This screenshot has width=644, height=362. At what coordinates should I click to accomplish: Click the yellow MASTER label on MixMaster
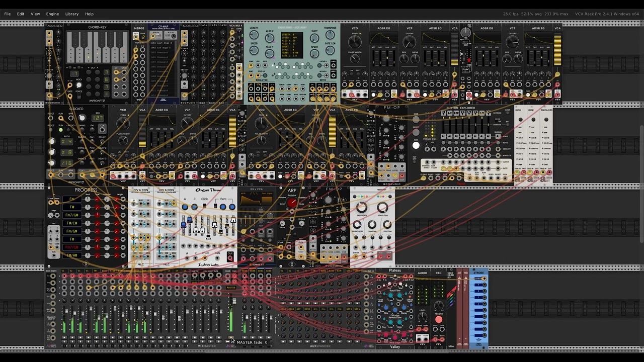tap(230, 288)
